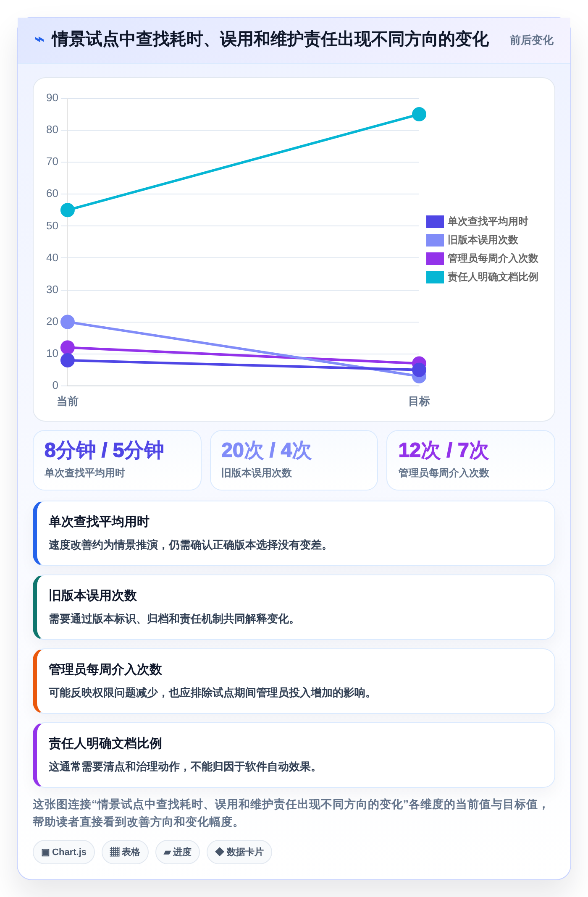Select the 管理员每周介入次数 explanation card
The image size is (588, 897).
pyautogui.click(x=294, y=681)
